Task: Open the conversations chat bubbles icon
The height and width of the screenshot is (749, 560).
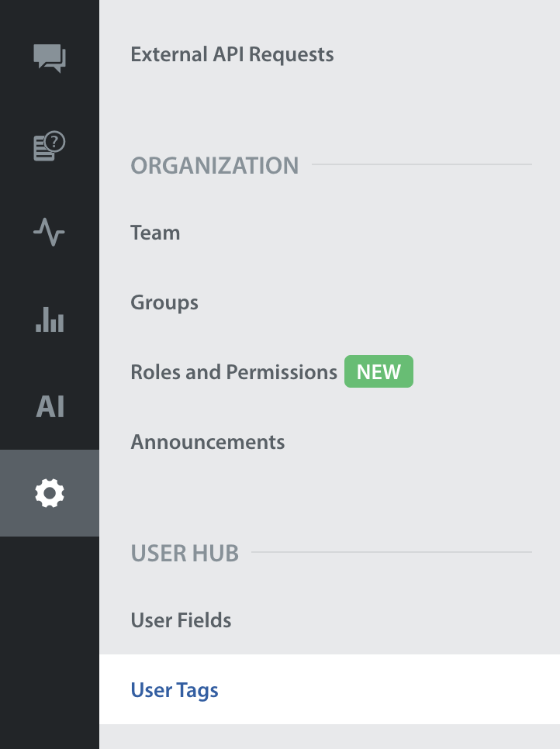Action: 50,58
